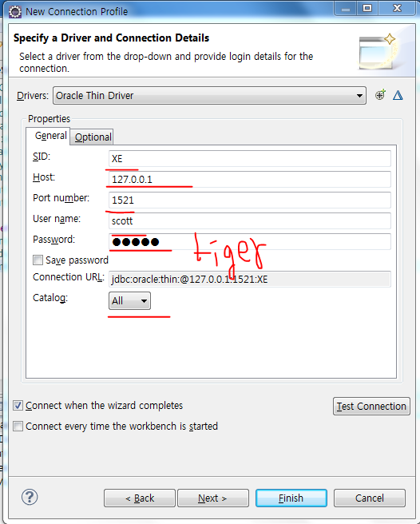Select the User name field with scott
This screenshot has height=524, width=420.
coord(250,220)
